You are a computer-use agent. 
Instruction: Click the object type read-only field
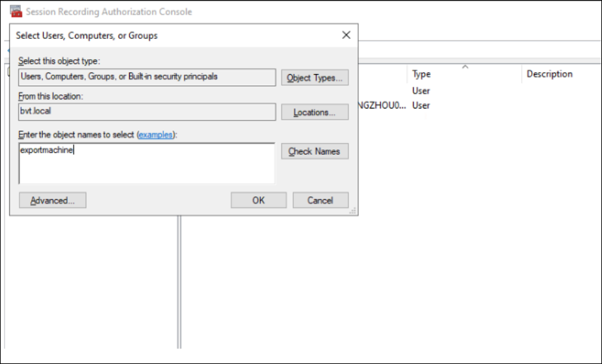(146, 77)
